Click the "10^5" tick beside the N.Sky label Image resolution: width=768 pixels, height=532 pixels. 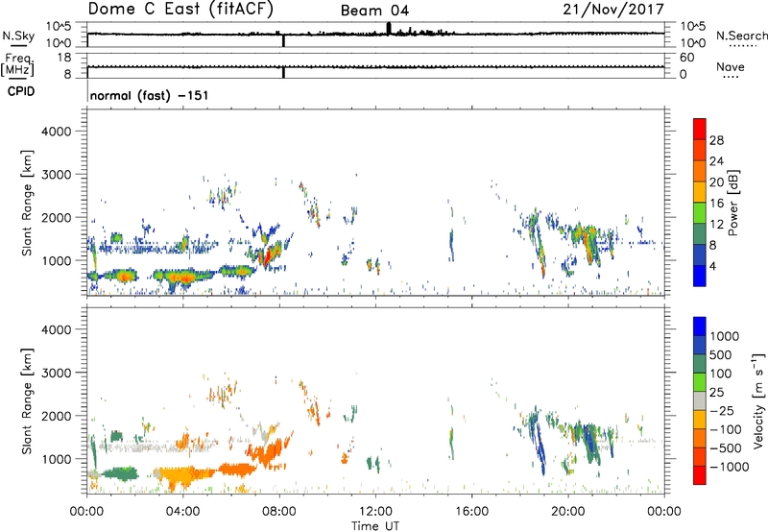click(59, 27)
